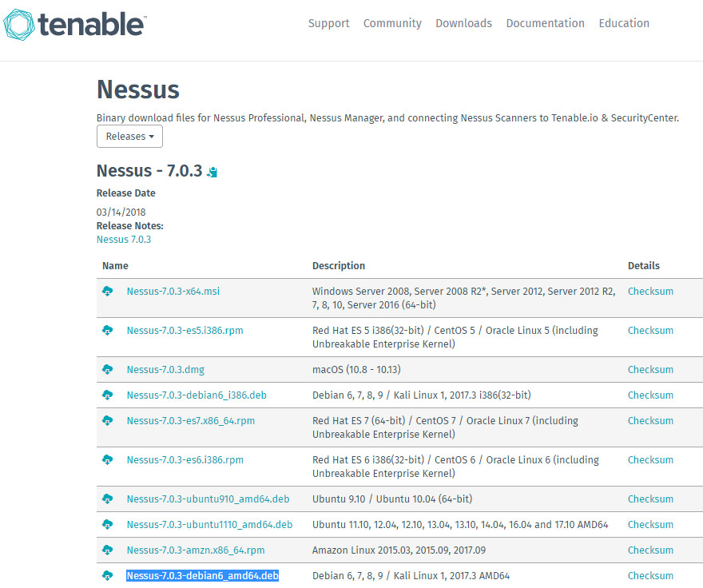Click the download icon for Nessus-7.0.3-es5.i386.rpm
Image resolution: width=703 pixels, height=588 pixels.
108,331
